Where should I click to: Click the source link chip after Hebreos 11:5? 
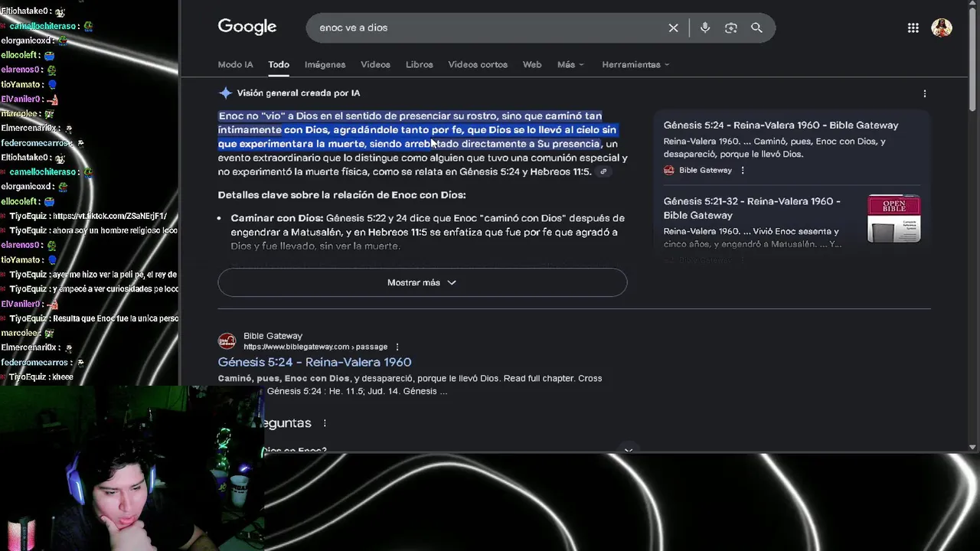pos(603,171)
